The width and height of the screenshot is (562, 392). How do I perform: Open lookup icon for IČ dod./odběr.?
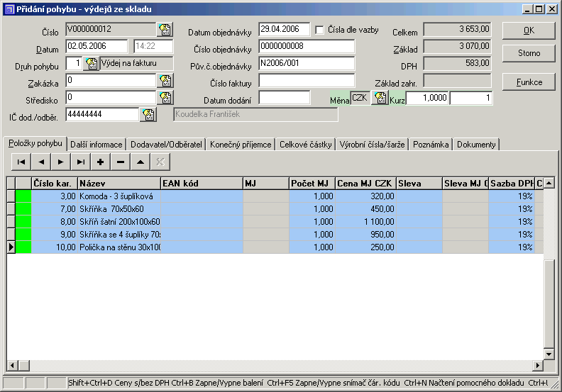click(148, 115)
